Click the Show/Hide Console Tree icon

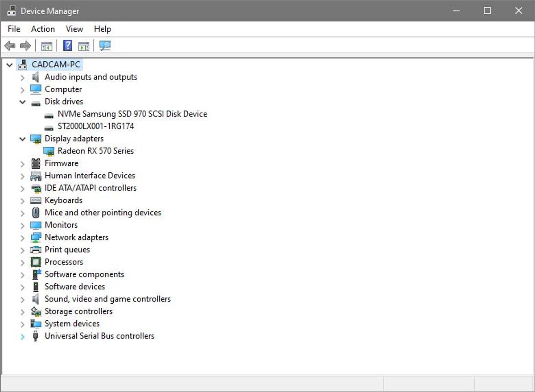(x=46, y=45)
